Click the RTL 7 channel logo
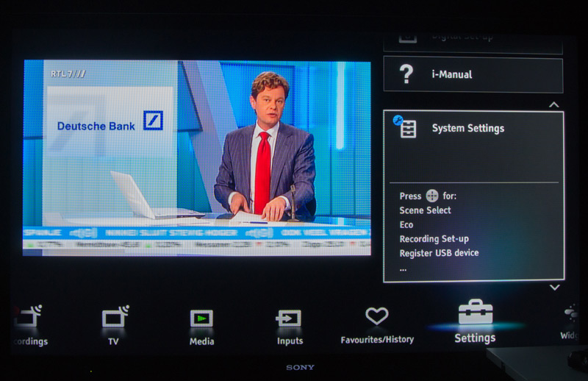Screen dimensions: 588x381 click(x=68, y=74)
